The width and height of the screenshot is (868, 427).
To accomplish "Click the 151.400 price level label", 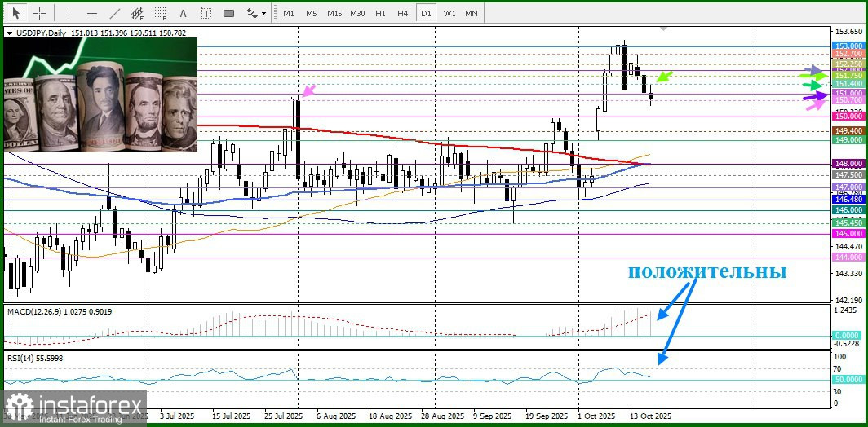I will click(x=848, y=83).
